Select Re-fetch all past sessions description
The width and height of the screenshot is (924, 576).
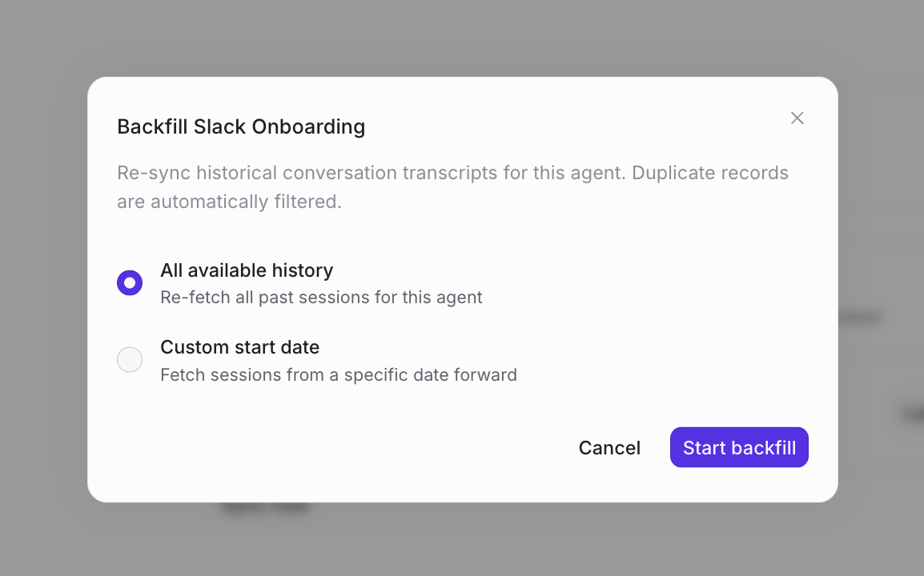coord(322,297)
